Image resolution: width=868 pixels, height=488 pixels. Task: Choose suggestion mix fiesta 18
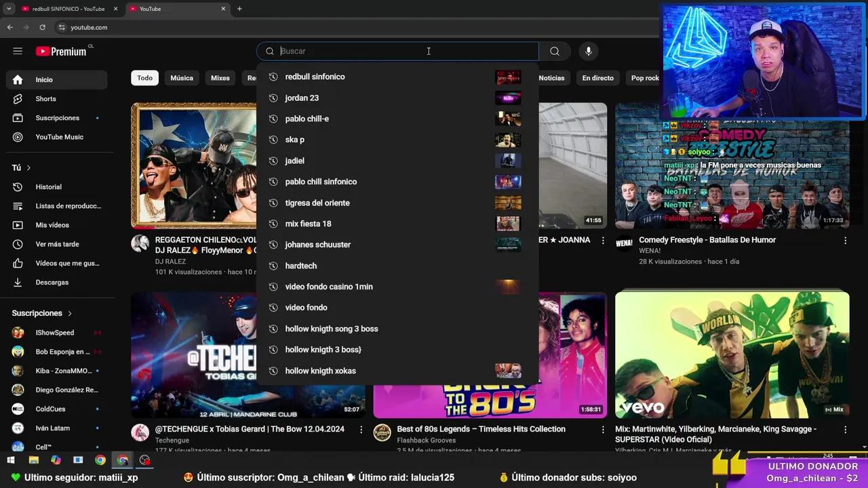coord(397,224)
